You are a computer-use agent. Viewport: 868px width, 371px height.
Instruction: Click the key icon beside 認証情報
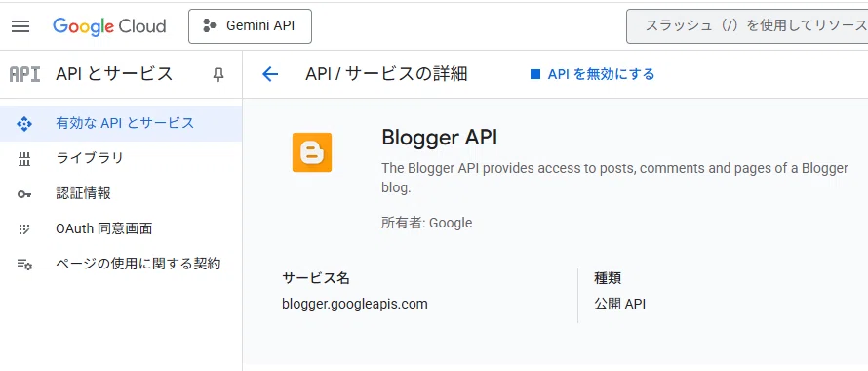coord(24,194)
